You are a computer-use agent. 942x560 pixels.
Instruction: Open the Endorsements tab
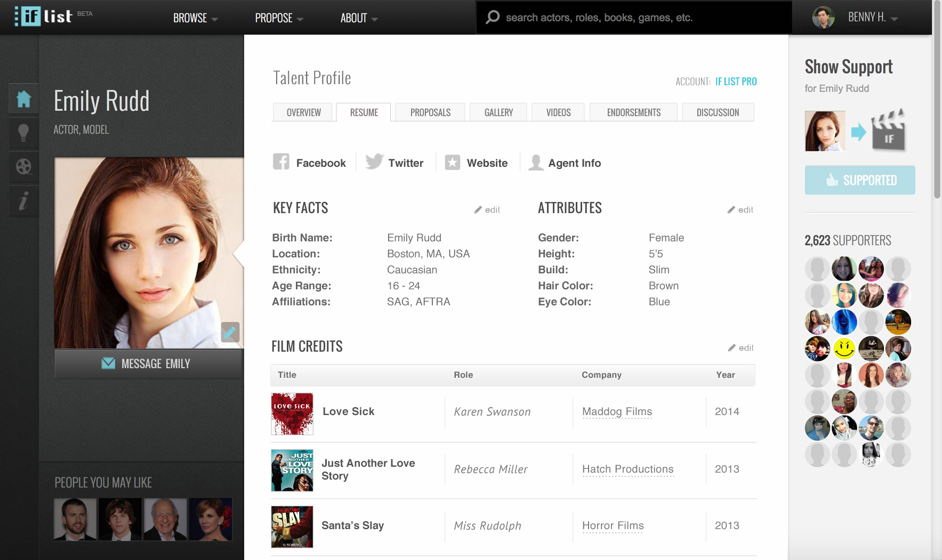(633, 112)
